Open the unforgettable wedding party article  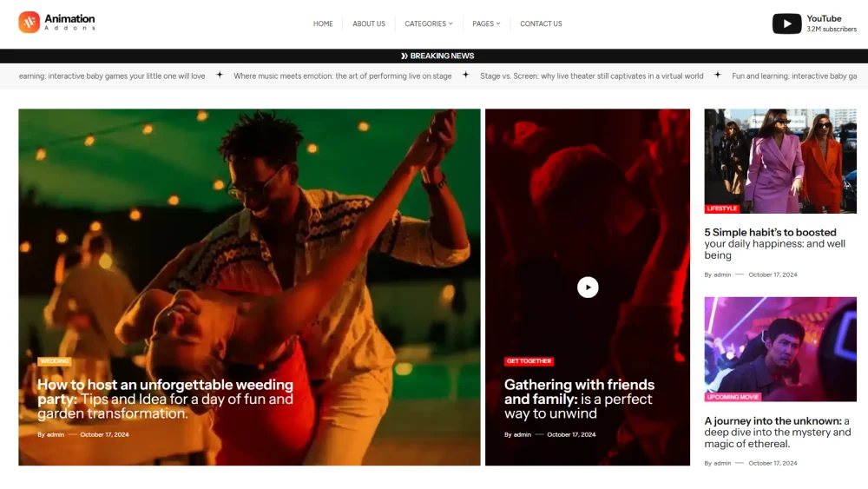tap(165, 399)
